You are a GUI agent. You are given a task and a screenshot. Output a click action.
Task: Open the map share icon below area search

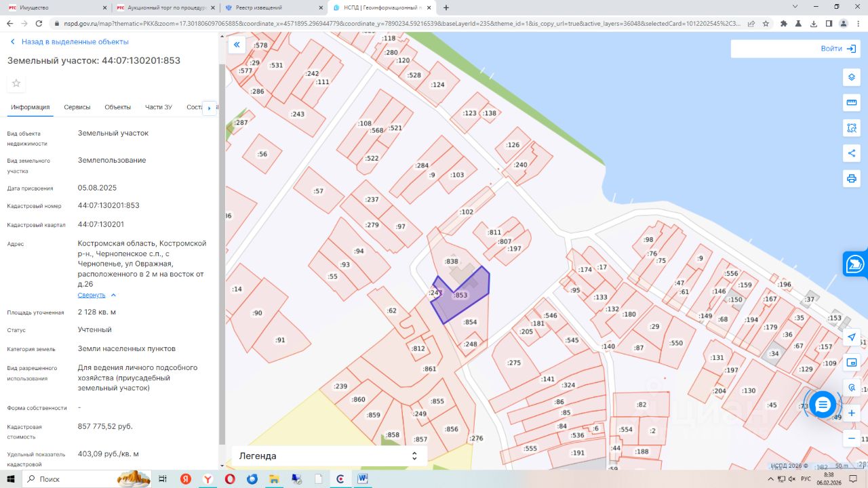[x=851, y=153]
